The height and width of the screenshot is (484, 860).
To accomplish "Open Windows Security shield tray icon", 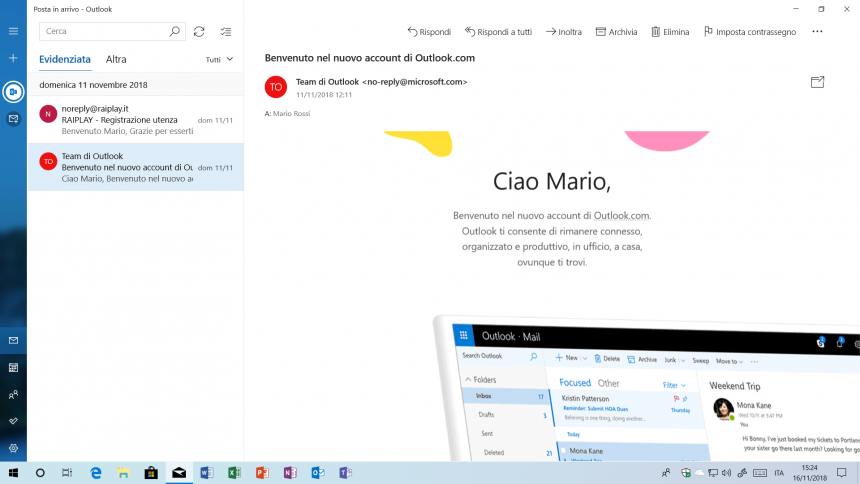I will pyautogui.click(x=686, y=472).
